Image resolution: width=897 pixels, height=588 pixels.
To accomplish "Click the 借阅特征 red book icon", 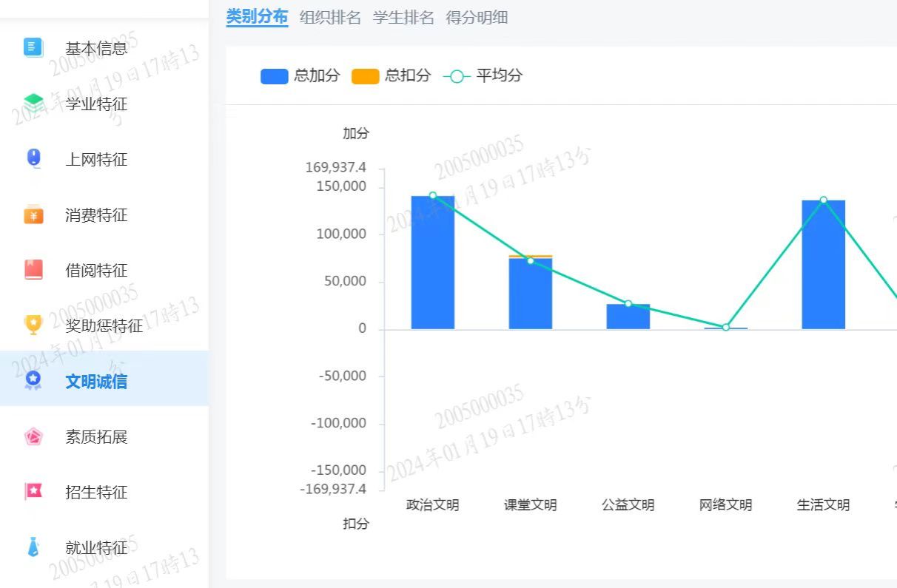I will [x=33, y=270].
